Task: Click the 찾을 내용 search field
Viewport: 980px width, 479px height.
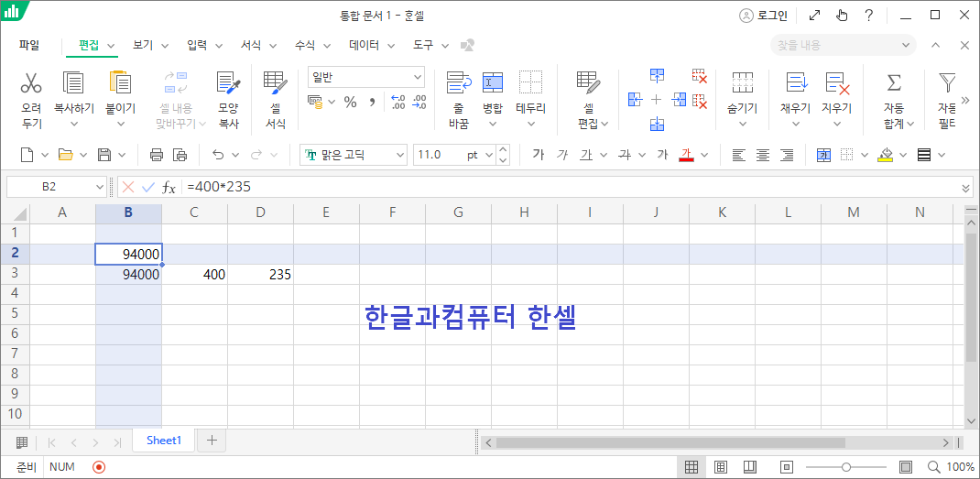Action: click(x=843, y=45)
